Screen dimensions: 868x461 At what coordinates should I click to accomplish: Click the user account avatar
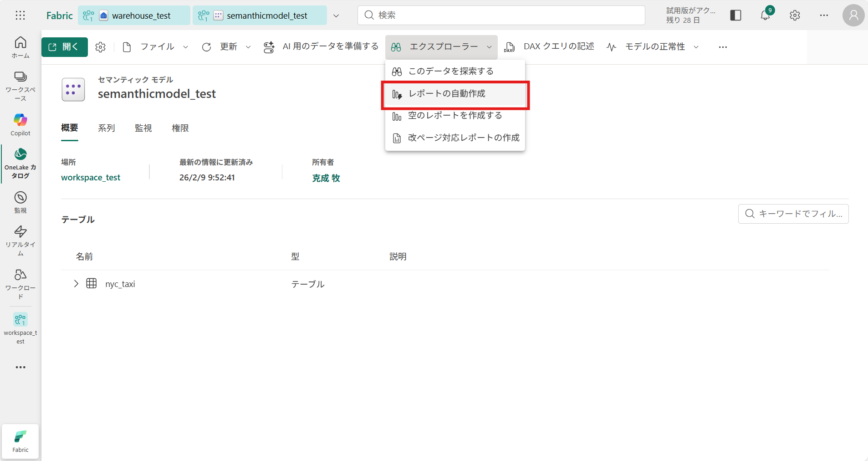point(853,15)
